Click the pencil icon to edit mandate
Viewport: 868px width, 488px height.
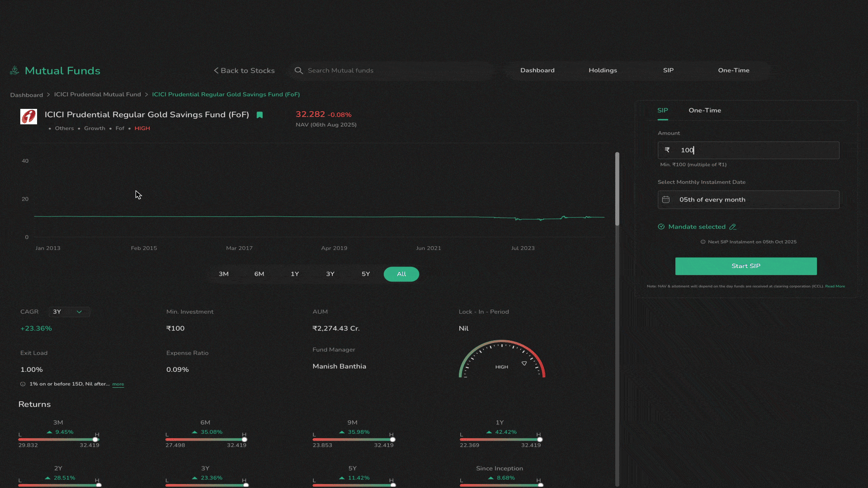tap(733, 227)
